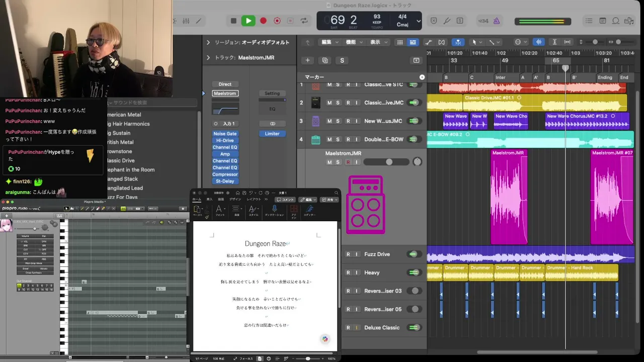Open the エディター tool in Word

tap(309, 211)
